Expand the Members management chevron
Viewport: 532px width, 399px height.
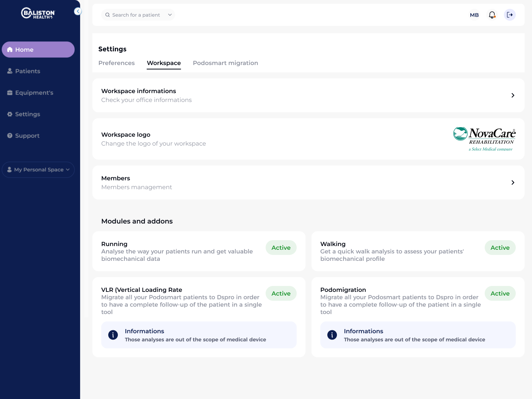[513, 183]
